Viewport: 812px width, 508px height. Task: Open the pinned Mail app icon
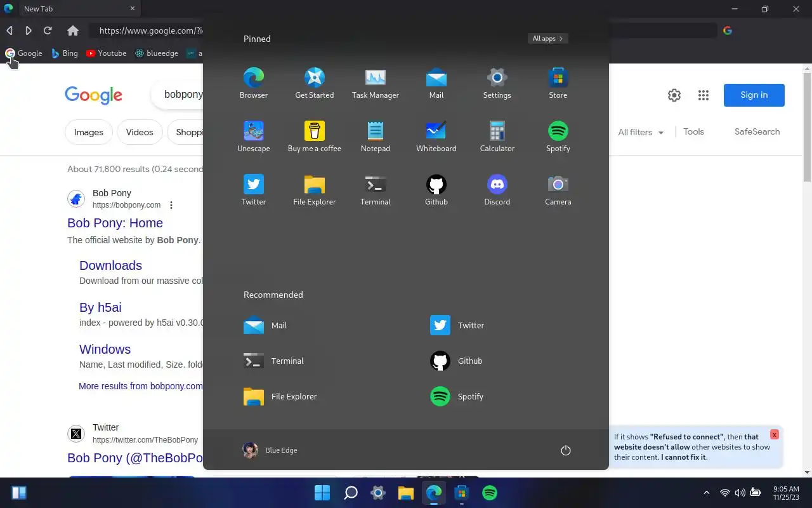pos(436,83)
